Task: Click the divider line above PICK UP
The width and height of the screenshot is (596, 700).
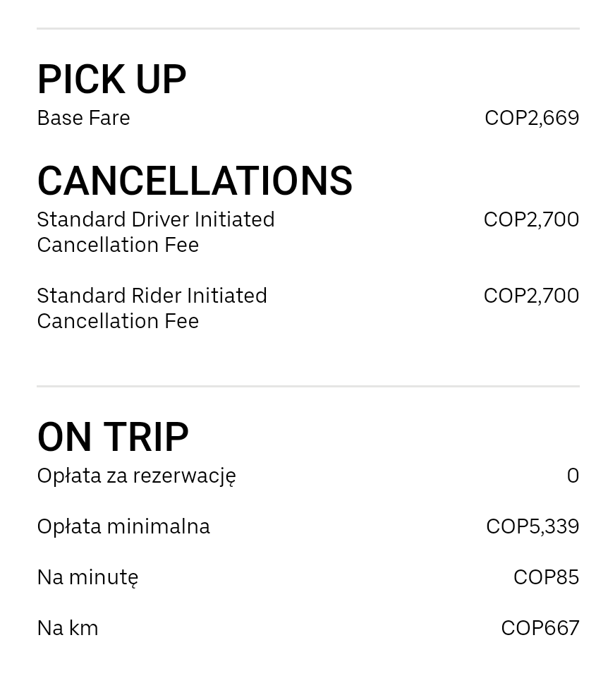Action: click(308, 28)
